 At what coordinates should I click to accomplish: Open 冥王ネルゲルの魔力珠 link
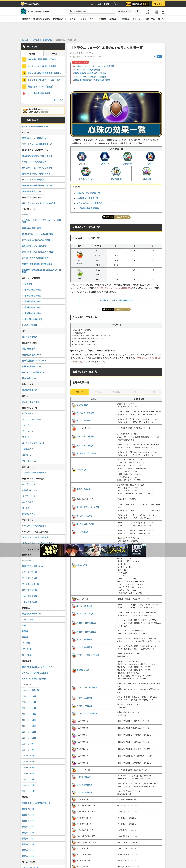[85, 446]
